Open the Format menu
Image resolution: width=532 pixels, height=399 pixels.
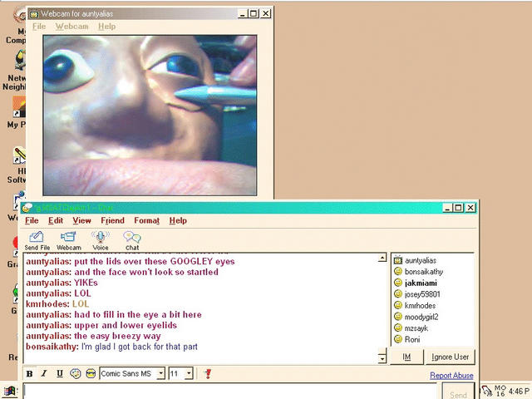pyautogui.click(x=146, y=220)
